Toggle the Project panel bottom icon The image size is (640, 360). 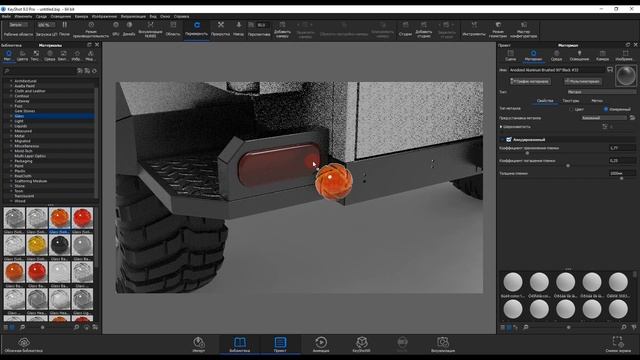coord(280,344)
